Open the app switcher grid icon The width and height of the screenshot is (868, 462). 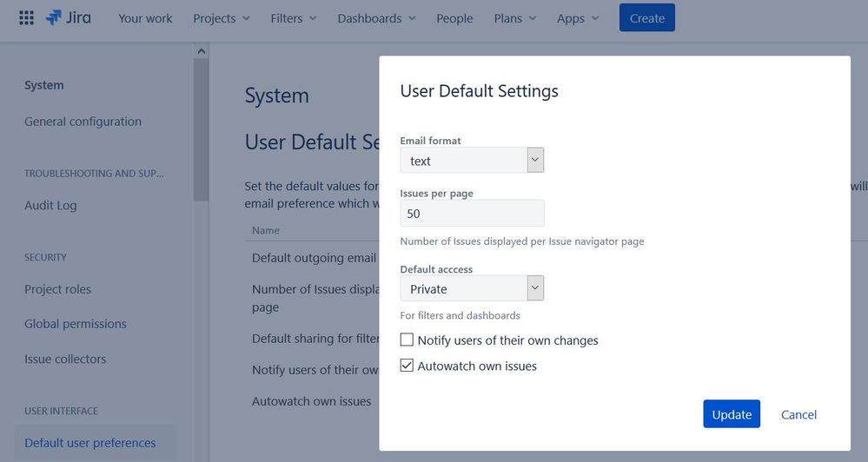tap(26, 17)
